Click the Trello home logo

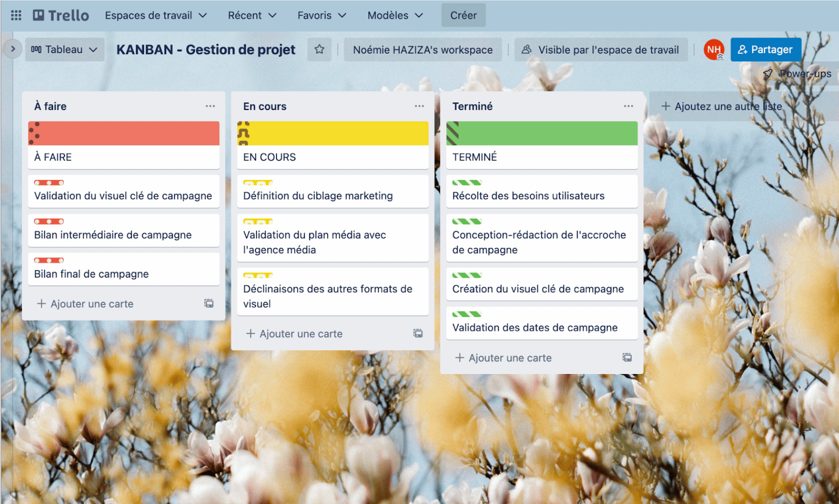click(x=61, y=15)
